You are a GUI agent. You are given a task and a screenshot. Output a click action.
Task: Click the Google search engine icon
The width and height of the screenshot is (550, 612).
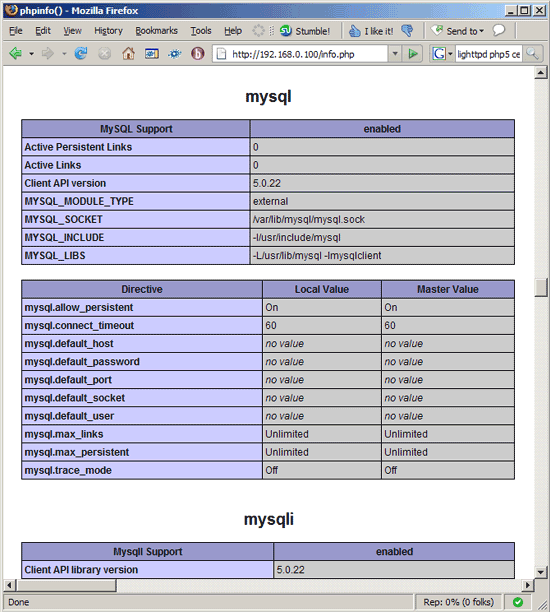439,54
